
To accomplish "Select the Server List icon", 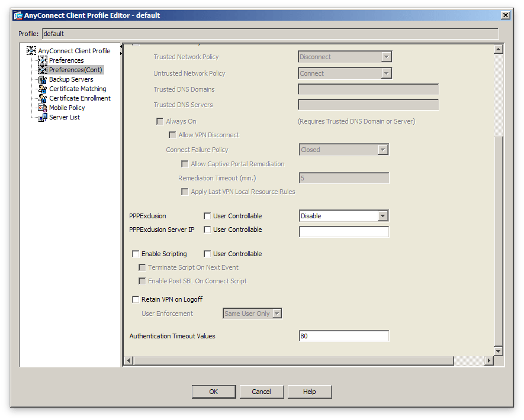I will (43, 117).
